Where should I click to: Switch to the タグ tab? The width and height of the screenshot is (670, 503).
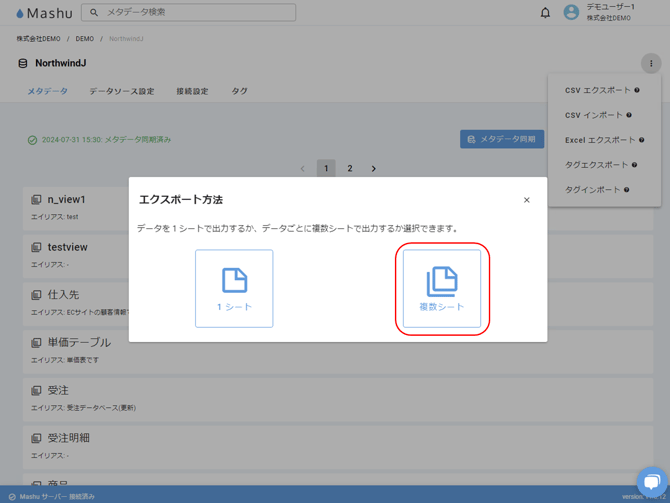tap(239, 91)
